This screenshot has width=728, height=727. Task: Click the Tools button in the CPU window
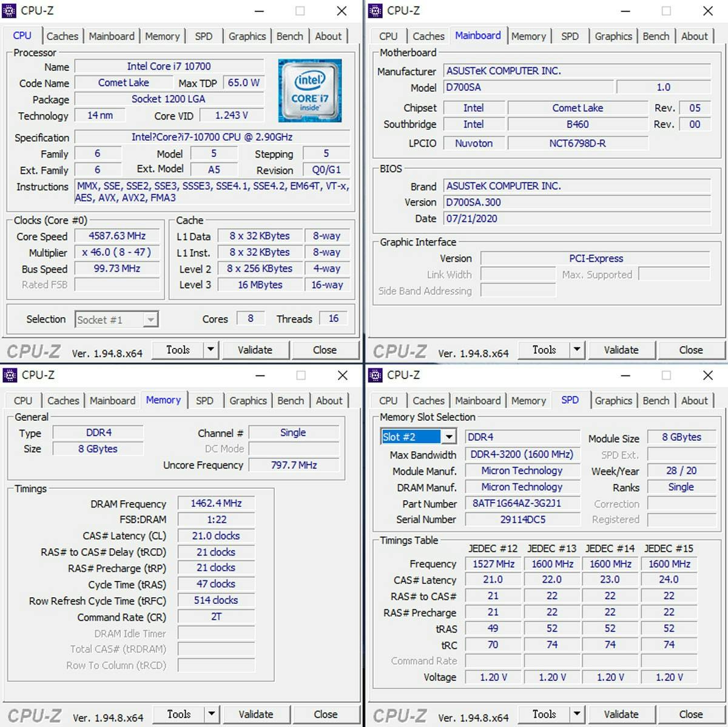tap(178, 349)
